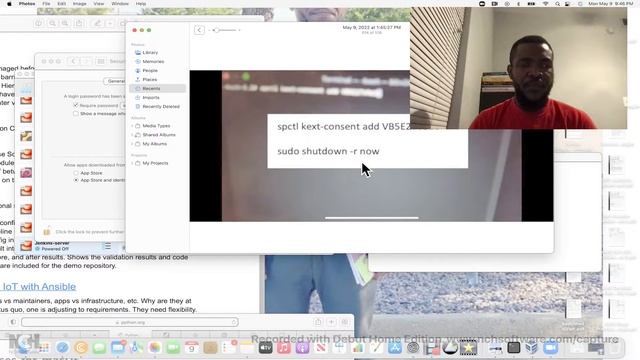This screenshot has width=640, height=360.
Task: Open the Apple menu
Action: [9, 4]
